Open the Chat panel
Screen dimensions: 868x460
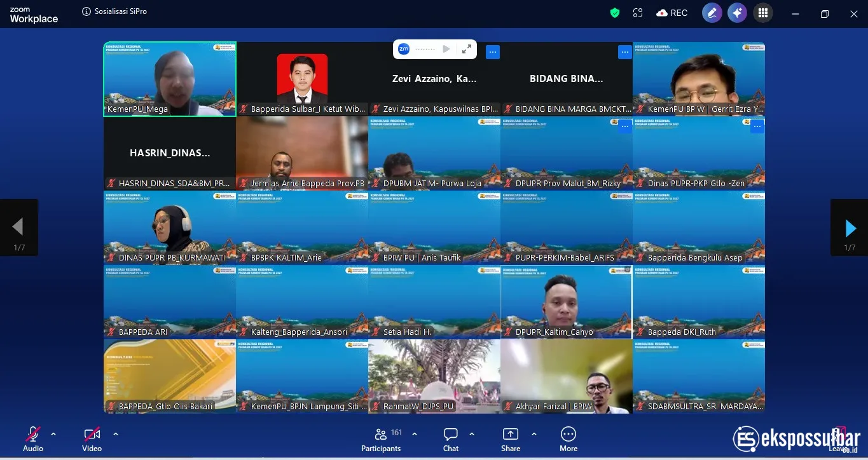point(450,439)
